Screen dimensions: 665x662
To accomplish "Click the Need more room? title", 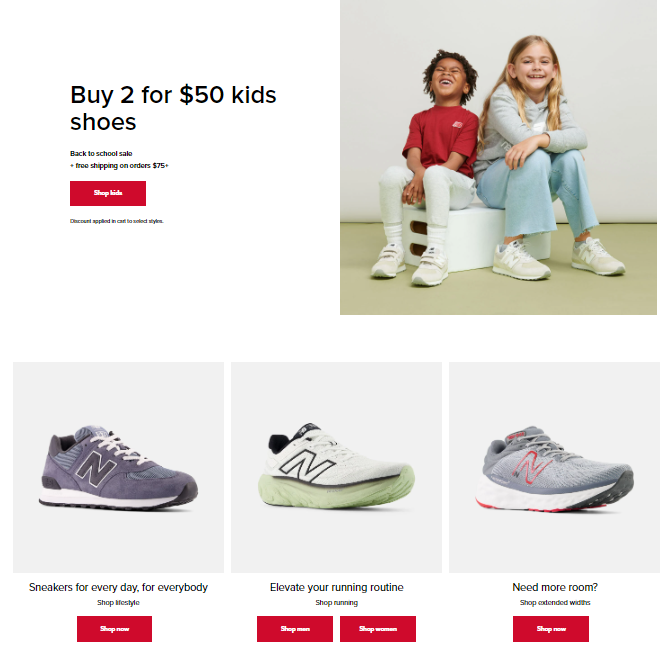I will [x=555, y=587].
